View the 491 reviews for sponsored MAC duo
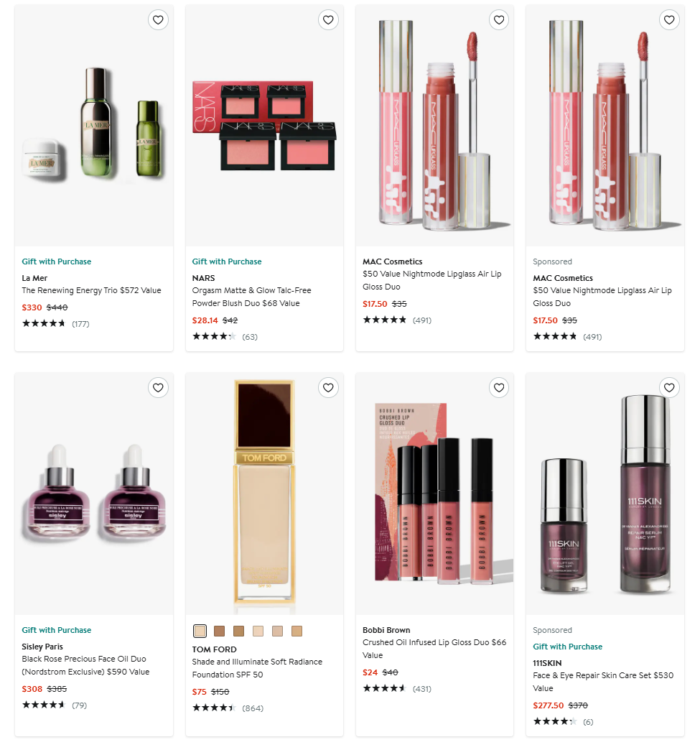 point(592,337)
